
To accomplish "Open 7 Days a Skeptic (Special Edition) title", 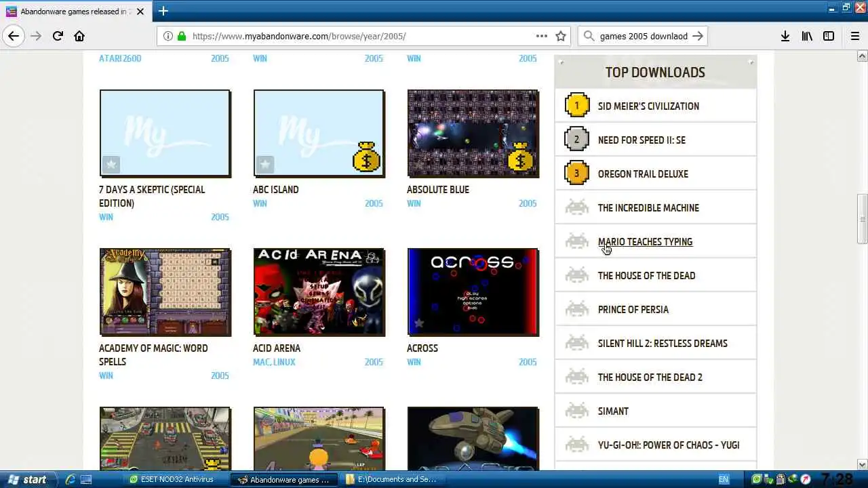I will click(152, 196).
